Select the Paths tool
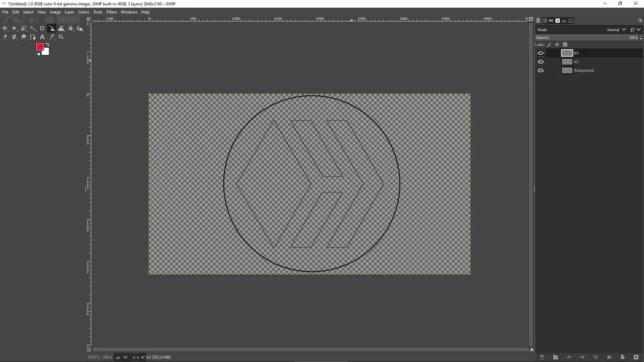Image resolution: width=644 pixels, height=362 pixels. coord(33,37)
